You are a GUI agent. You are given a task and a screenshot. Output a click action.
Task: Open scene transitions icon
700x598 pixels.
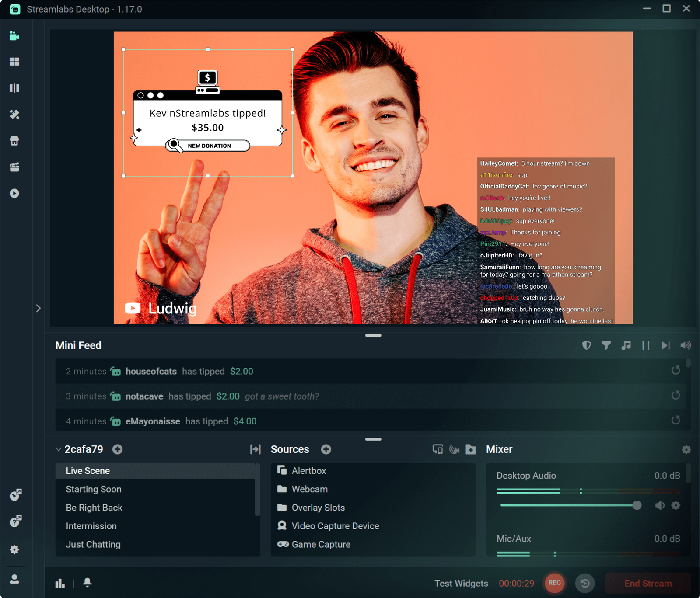pos(255,449)
